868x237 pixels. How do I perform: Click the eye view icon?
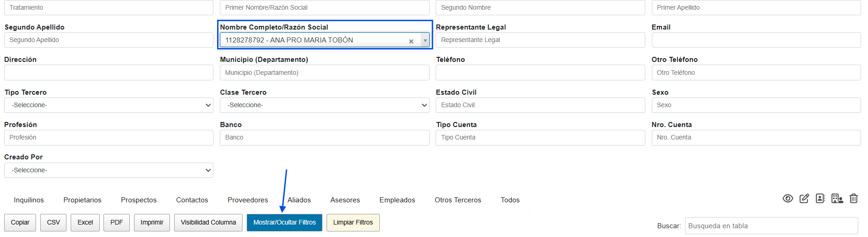click(x=788, y=198)
